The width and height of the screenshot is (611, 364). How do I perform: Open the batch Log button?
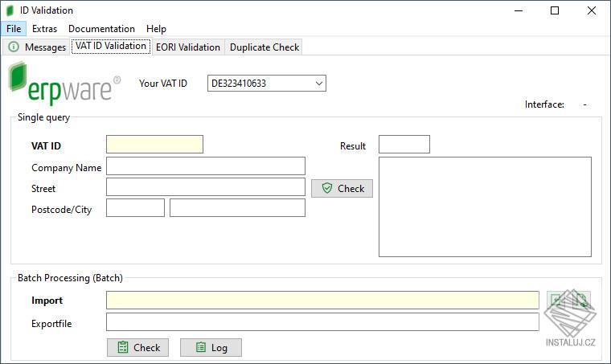tap(211, 347)
